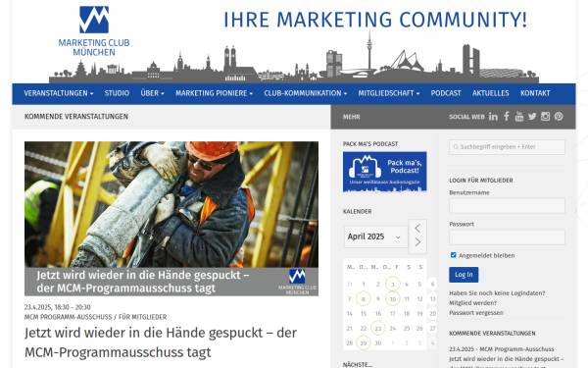
Task: Click the date text 23.4.2025, 18:30 - 20:30
Action: coord(58,307)
